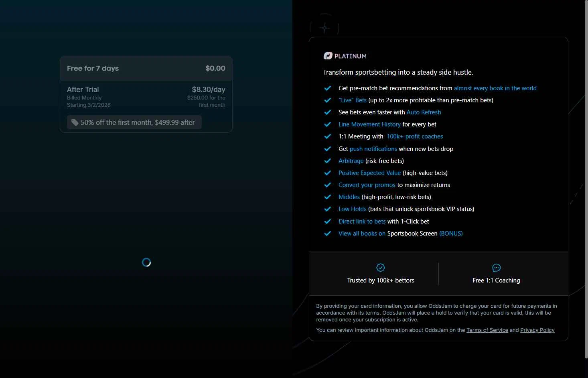Screen dimensions: 588x378
Task: Click the Positive Expected Value text
Action: (369, 173)
